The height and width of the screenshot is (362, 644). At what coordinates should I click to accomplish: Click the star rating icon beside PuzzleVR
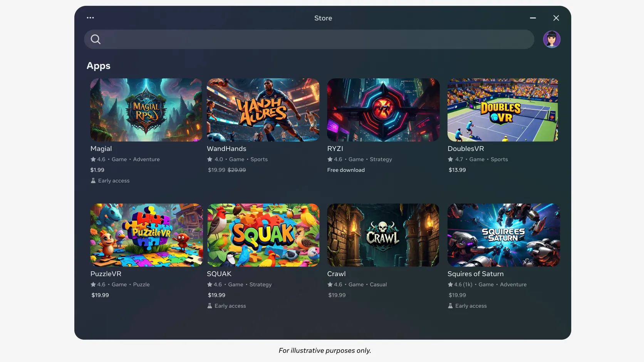coord(93,284)
